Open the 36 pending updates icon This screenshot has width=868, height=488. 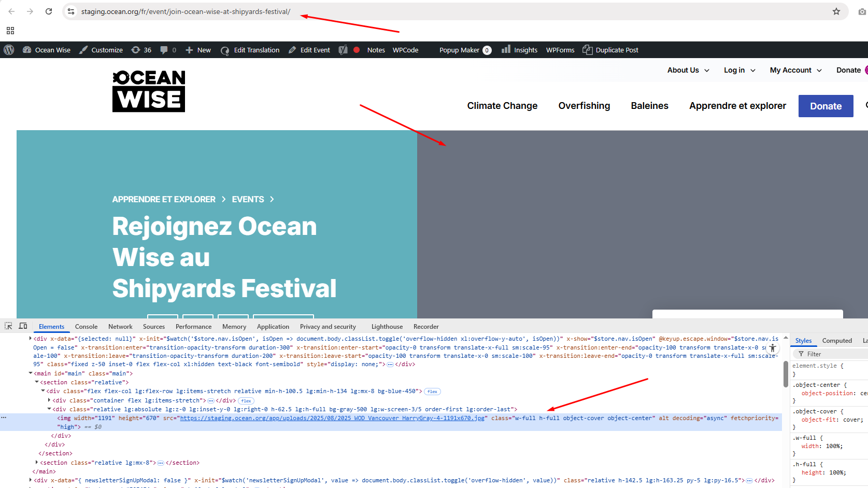click(141, 50)
